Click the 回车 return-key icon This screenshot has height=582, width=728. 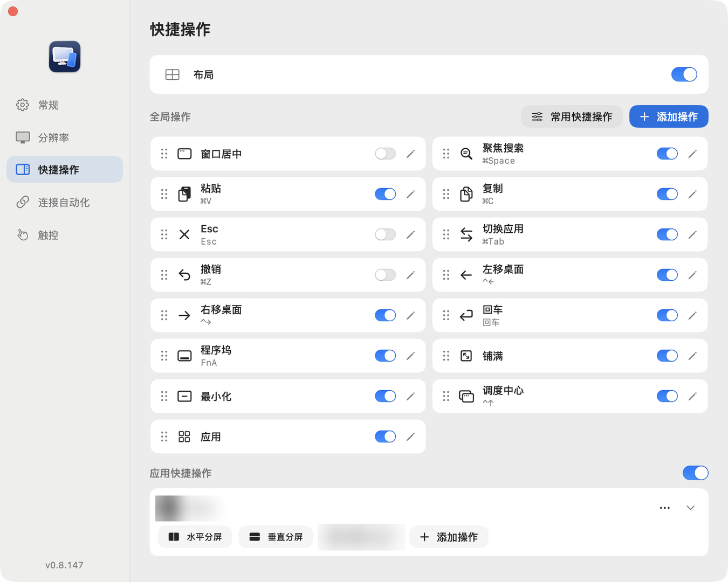(466, 315)
